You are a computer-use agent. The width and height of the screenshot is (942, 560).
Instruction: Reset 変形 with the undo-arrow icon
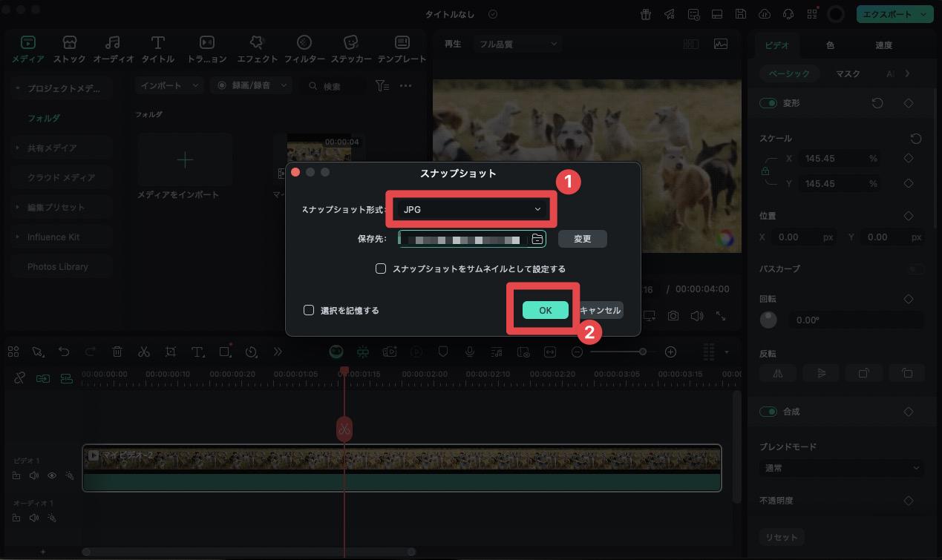pos(877,103)
